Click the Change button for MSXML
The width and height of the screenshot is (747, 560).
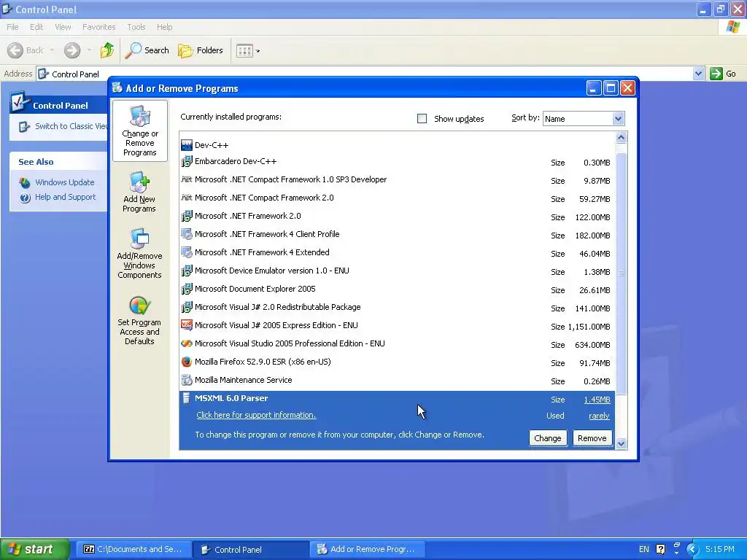point(547,438)
